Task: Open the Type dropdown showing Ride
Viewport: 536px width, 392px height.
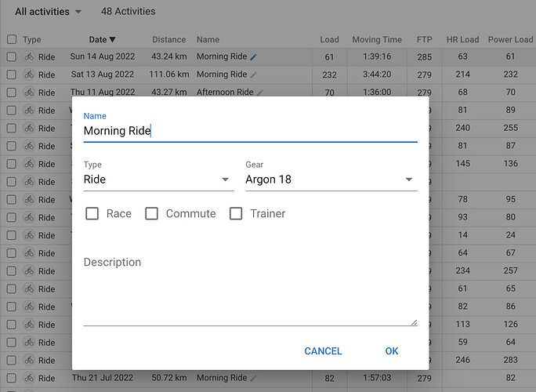Action: point(158,180)
